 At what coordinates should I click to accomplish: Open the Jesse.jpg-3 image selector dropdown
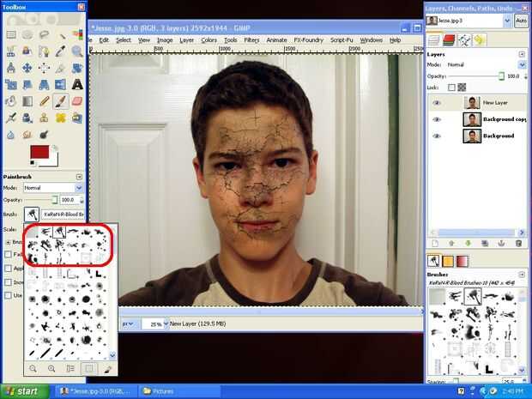coord(469,21)
